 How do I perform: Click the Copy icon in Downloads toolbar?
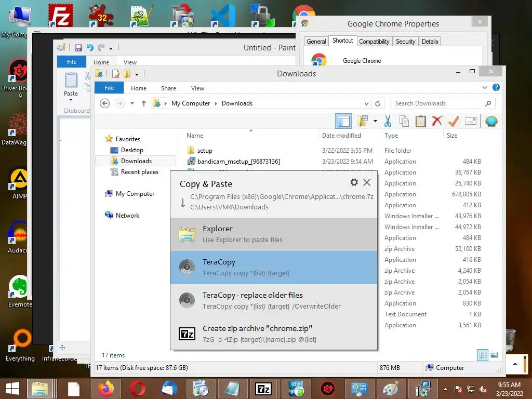[404, 121]
